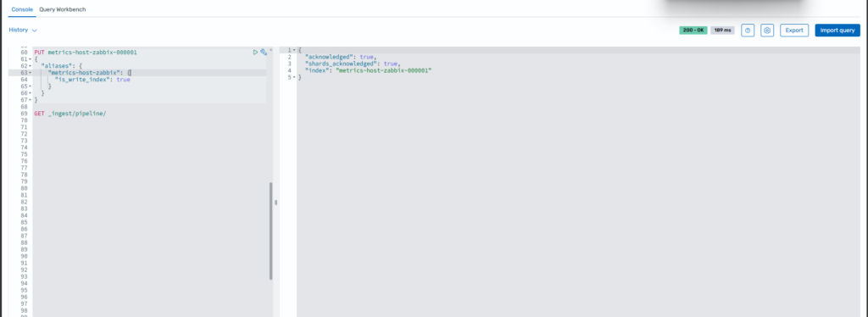Image resolution: width=868 pixels, height=317 pixels.
Task: Click the 189 ms response time badge
Action: tap(722, 31)
